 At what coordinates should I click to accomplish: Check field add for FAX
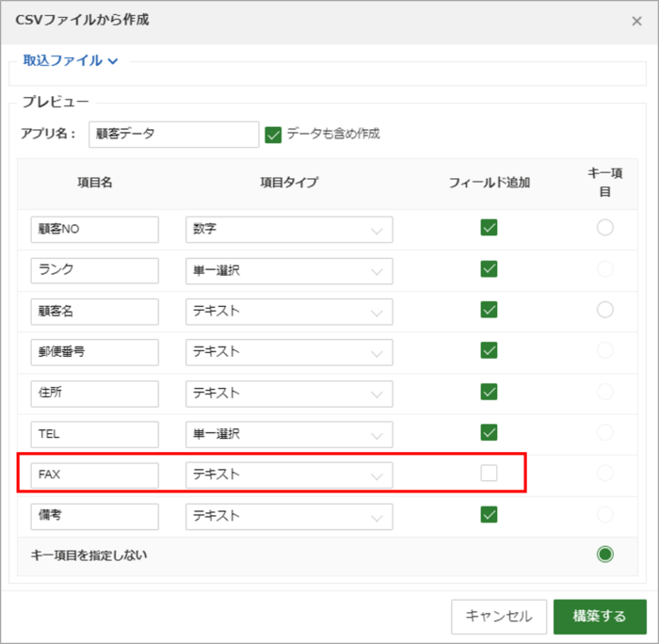(x=489, y=473)
